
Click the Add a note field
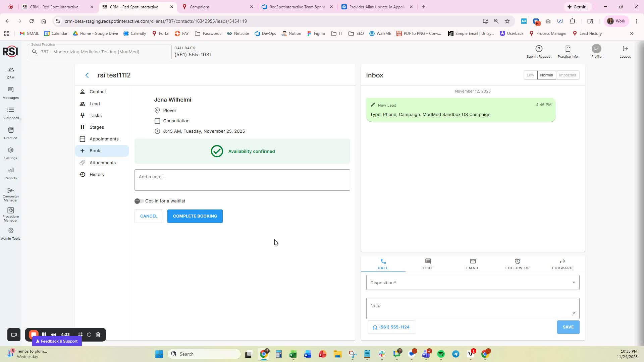point(242,180)
